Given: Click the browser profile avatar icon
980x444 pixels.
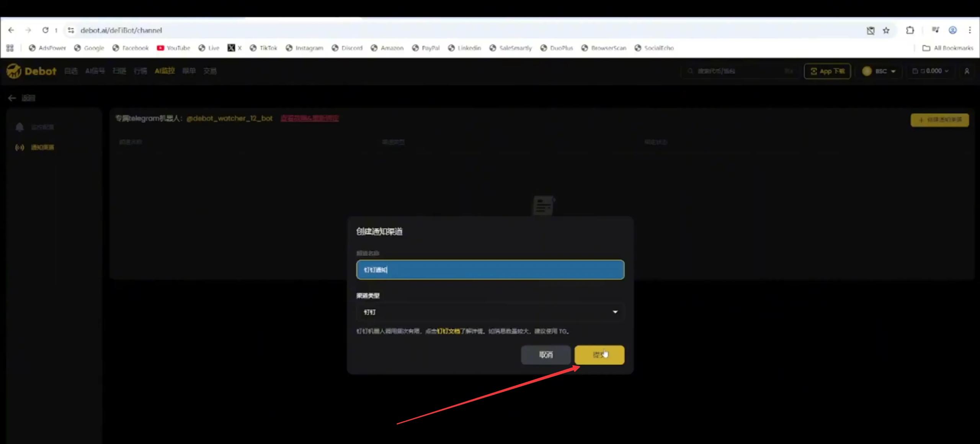Looking at the screenshot, I should [952, 30].
